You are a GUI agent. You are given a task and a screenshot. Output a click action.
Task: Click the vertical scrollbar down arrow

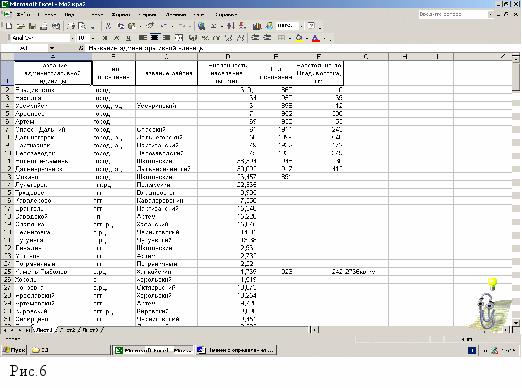point(516,323)
